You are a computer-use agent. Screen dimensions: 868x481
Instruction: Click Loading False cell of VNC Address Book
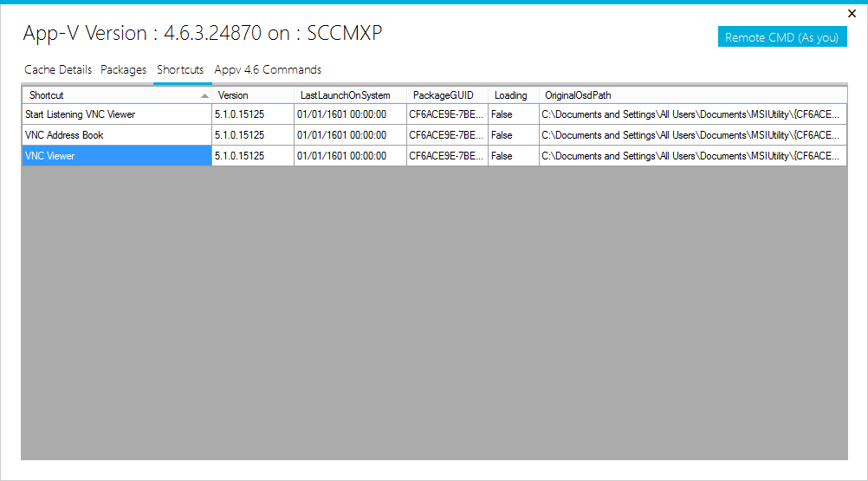point(514,135)
